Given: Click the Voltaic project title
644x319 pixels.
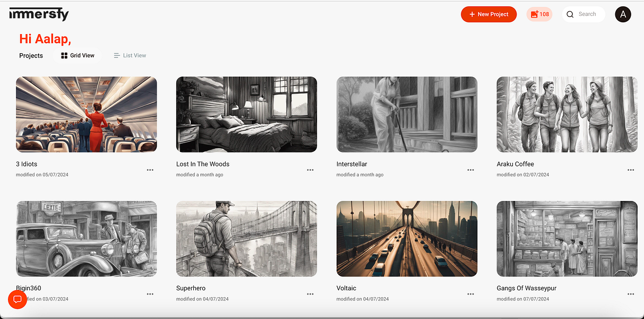Looking at the screenshot, I should coord(346,288).
